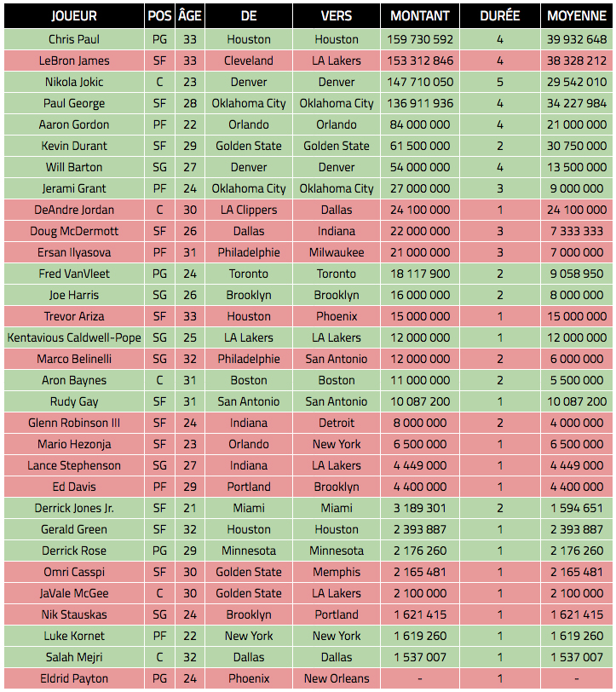Select the 153 312 846 amount cell
The height and width of the screenshot is (692, 616).
tap(420, 61)
